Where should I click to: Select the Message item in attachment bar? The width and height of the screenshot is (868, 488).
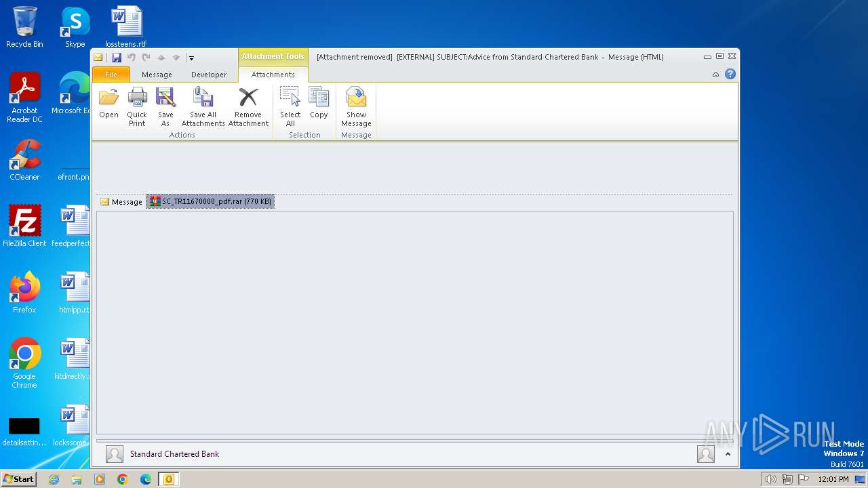tap(121, 202)
